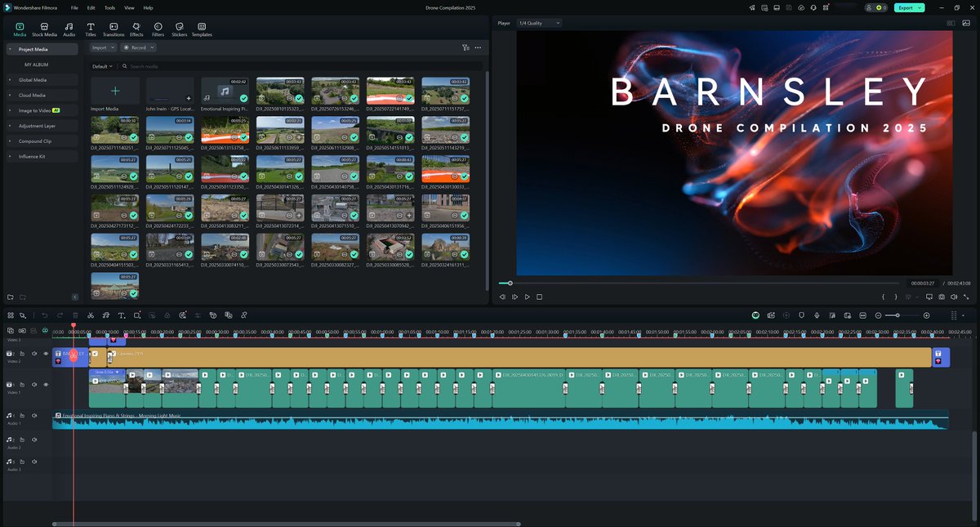This screenshot has height=527, width=980.
Task: Click the Undo icon above the timeline
Action: (45, 315)
